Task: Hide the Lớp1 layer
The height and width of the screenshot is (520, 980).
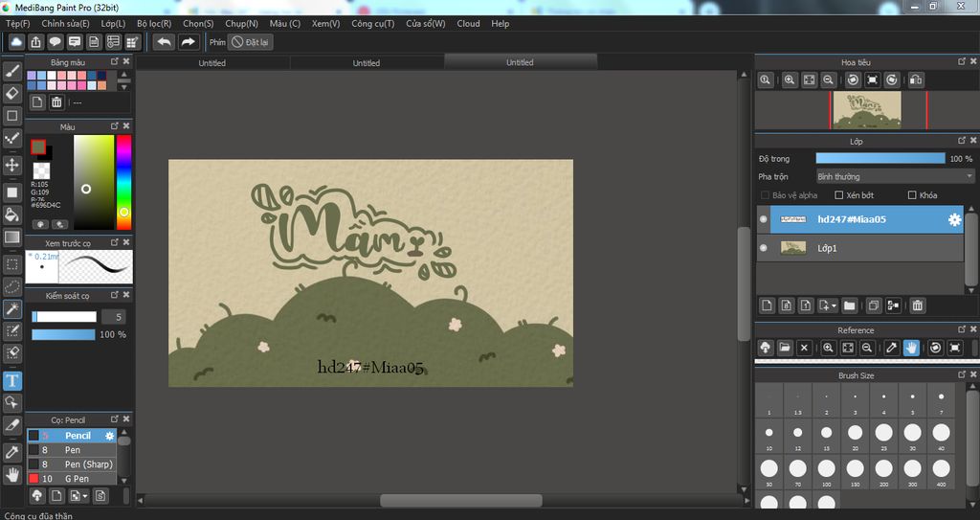Action: 763,248
